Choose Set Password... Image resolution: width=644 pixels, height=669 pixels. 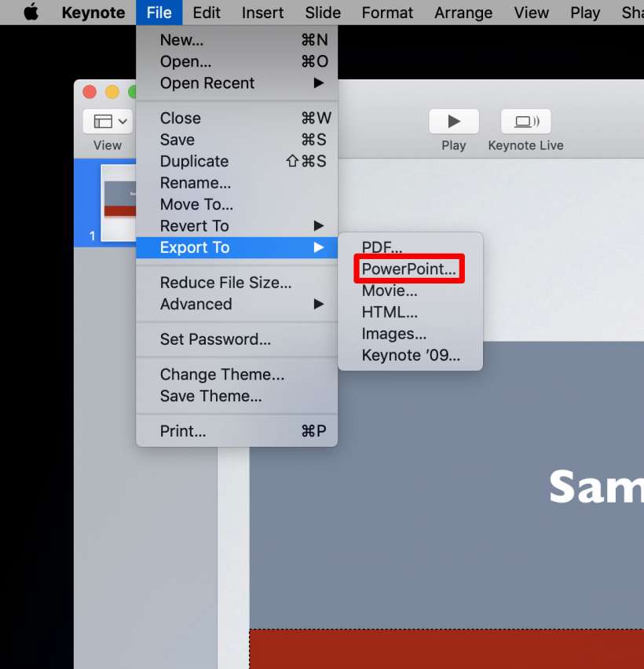click(x=237, y=339)
